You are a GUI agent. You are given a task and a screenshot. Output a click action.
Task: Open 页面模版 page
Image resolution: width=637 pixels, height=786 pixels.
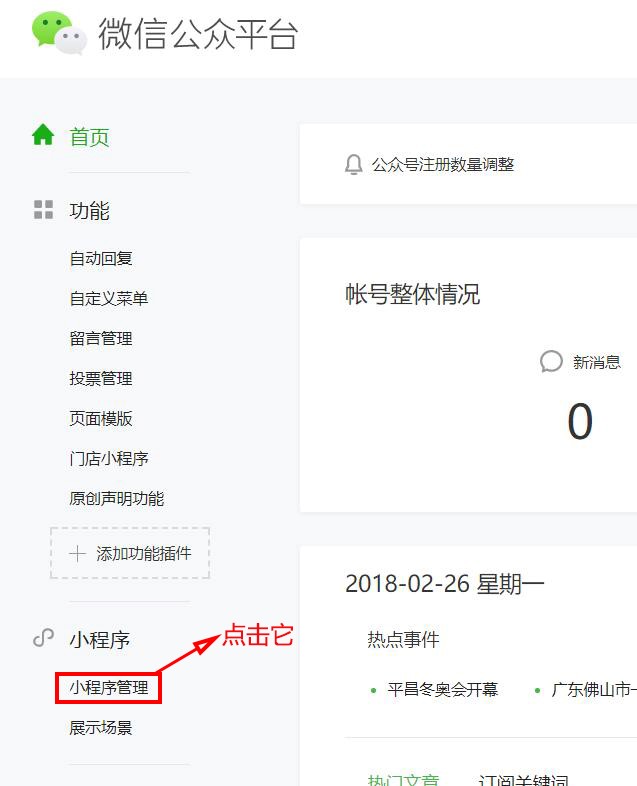point(101,419)
